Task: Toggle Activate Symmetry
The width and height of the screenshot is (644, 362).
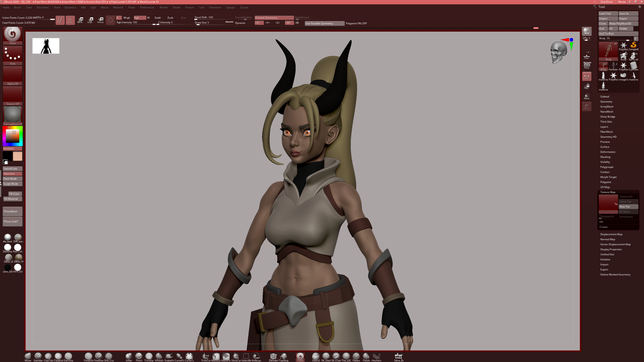Action: tap(274, 18)
